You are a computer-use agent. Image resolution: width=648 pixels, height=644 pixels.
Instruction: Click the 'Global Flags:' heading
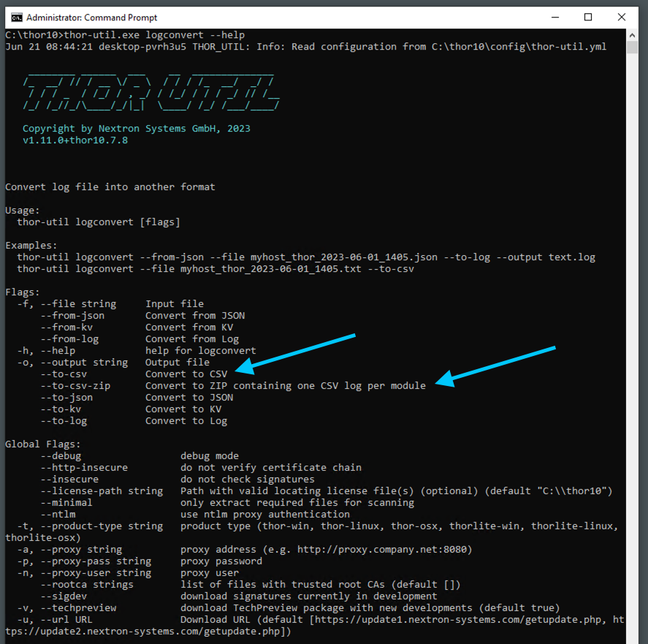(43, 444)
